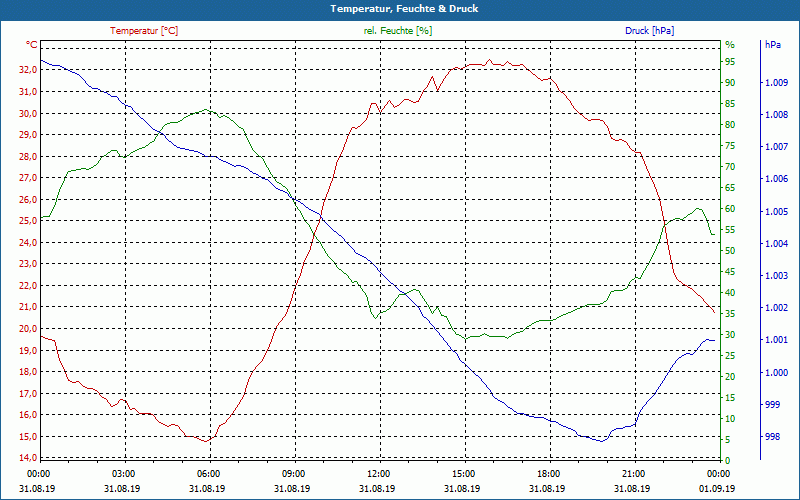Click the '03:00' time axis label
This screenshot has width=800, height=500.
(x=122, y=474)
